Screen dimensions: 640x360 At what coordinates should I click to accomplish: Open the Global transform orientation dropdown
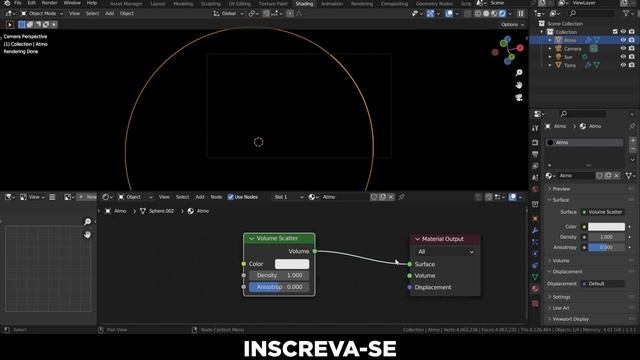229,13
